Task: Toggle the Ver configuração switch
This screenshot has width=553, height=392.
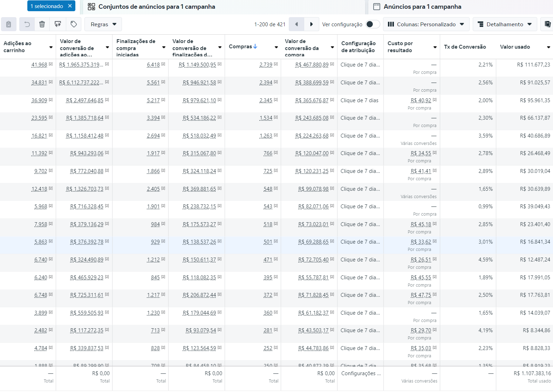Action: (x=373, y=24)
